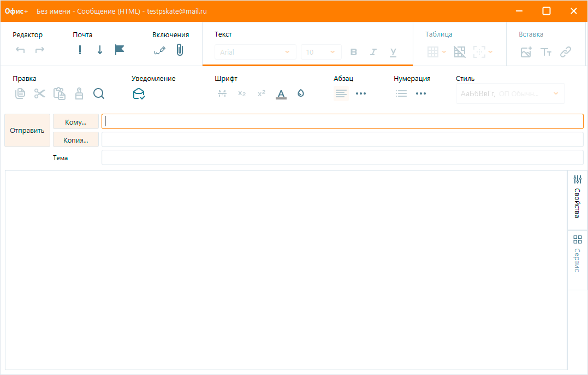The height and width of the screenshot is (375, 588).
Task: Open the search magnifier in Правка
Action: 99,93
